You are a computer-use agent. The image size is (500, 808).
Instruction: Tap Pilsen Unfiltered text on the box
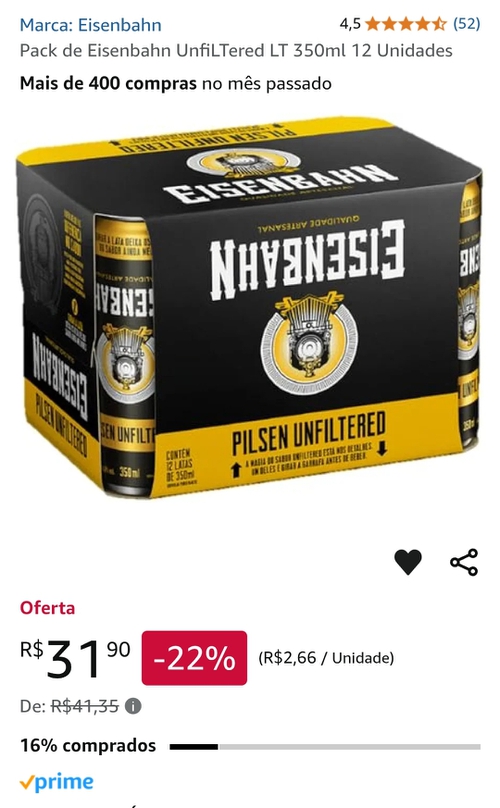pos(308,432)
